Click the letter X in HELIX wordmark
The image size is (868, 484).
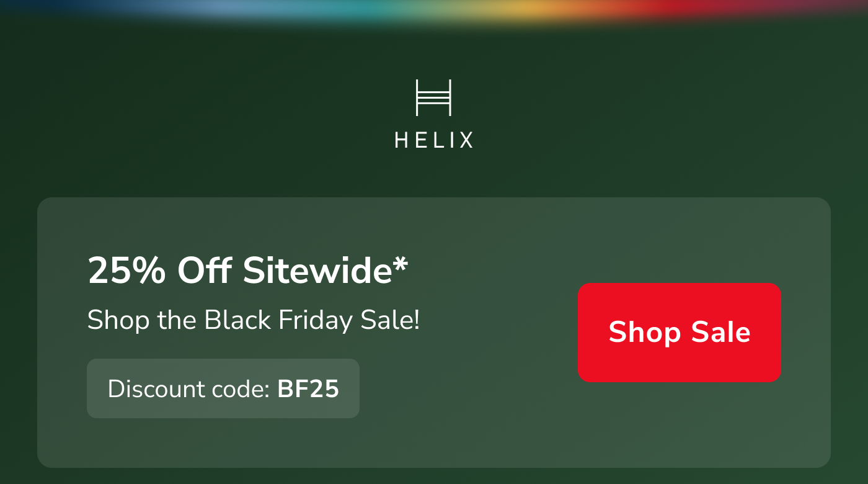[466, 140]
